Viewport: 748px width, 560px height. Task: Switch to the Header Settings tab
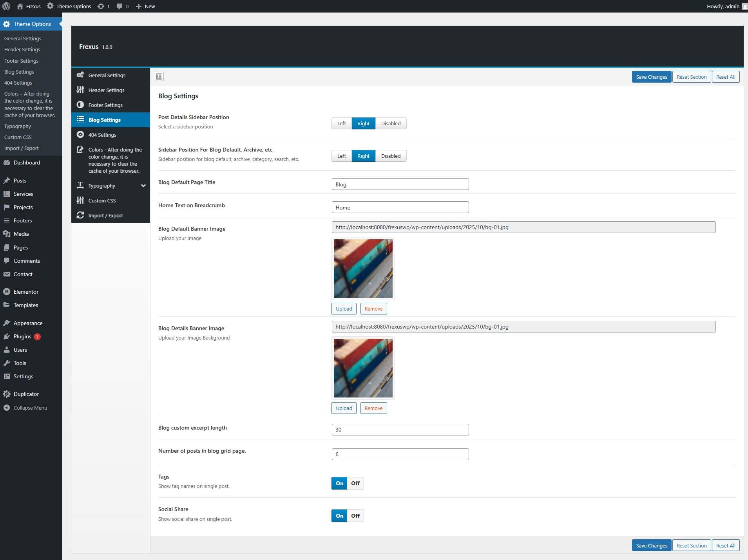pyautogui.click(x=106, y=90)
